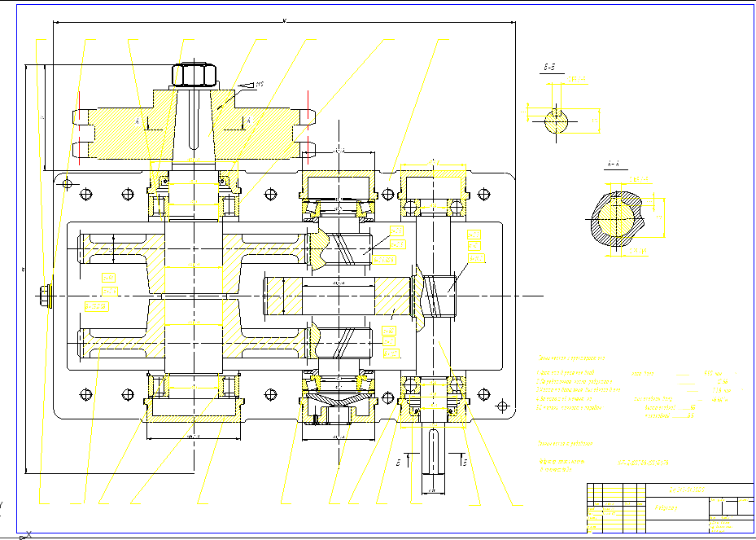Screen dimensions: 756x540
Task: Select the technical characteristics heading text
Action: pos(571,358)
